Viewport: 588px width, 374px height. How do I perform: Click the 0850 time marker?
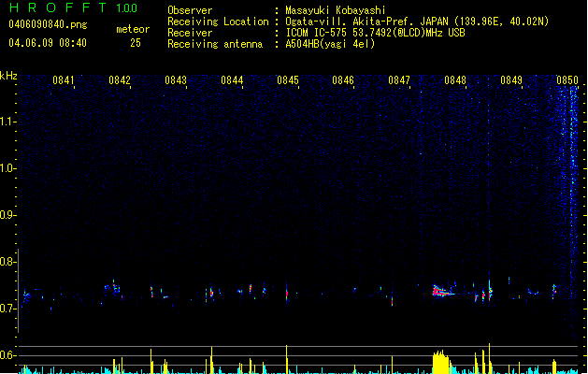(x=567, y=80)
